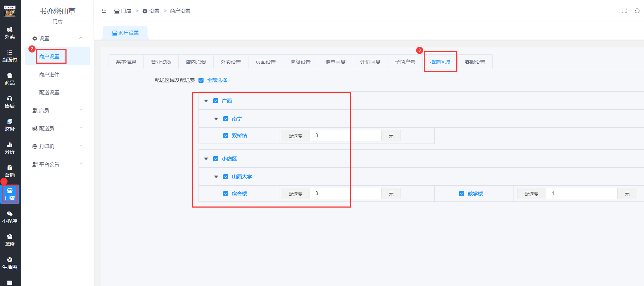Open 配送设置 in the sidebar
This screenshot has height=286, width=644.
(x=49, y=92)
